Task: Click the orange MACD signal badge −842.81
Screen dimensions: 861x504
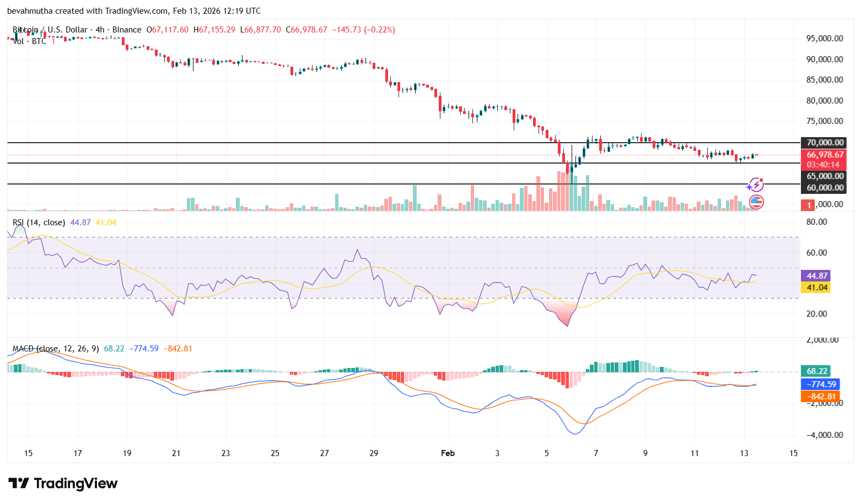Action: 819,396
